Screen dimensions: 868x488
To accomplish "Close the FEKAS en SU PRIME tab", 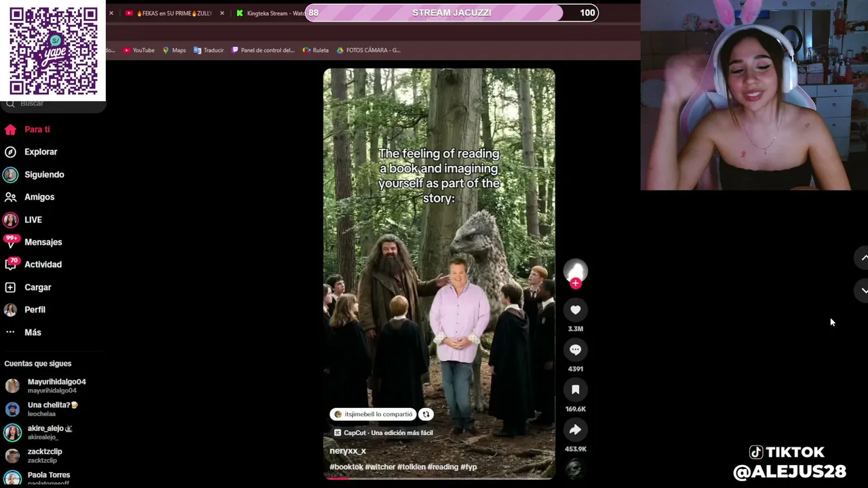I will [x=222, y=13].
